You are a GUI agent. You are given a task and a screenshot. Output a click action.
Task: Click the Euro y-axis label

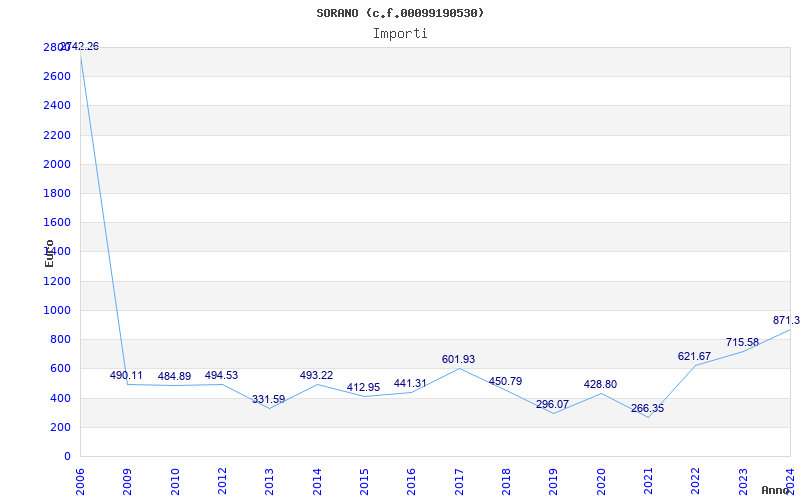coord(49,253)
